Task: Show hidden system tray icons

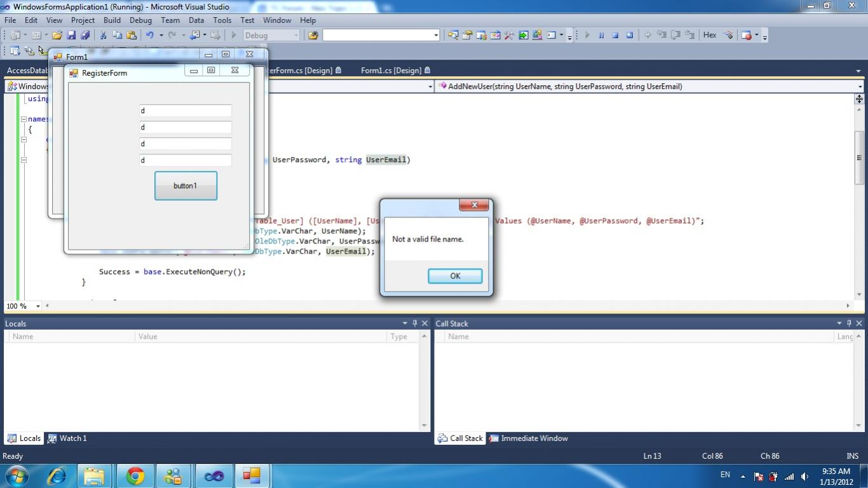Action: [742, 475]
